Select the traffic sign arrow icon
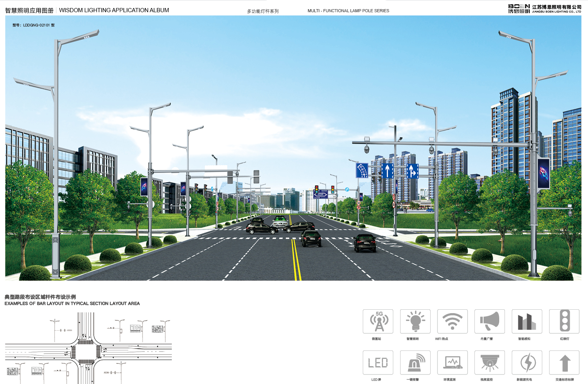This screenshot has width=588, height=384. click(564, 363)
